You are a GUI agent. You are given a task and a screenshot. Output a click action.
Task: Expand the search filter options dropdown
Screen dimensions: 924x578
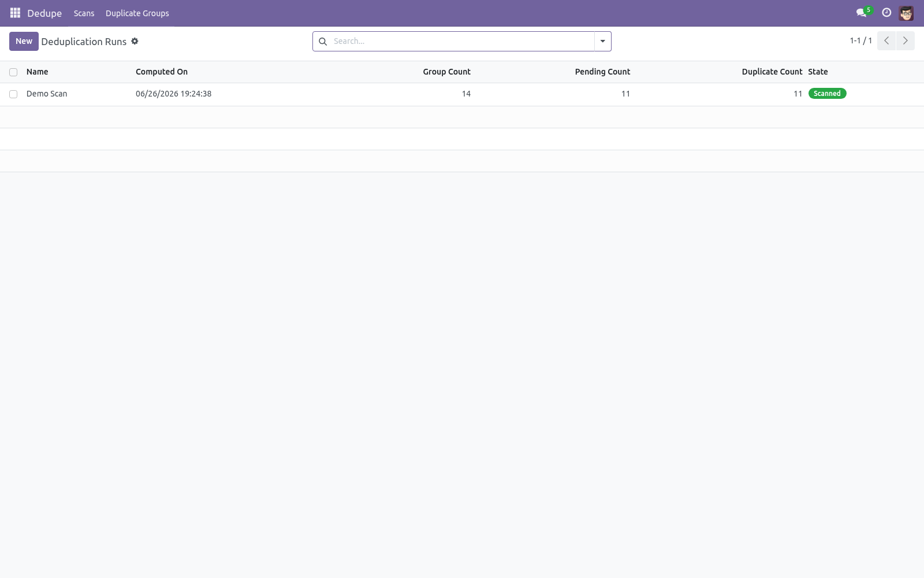point(602,41)
